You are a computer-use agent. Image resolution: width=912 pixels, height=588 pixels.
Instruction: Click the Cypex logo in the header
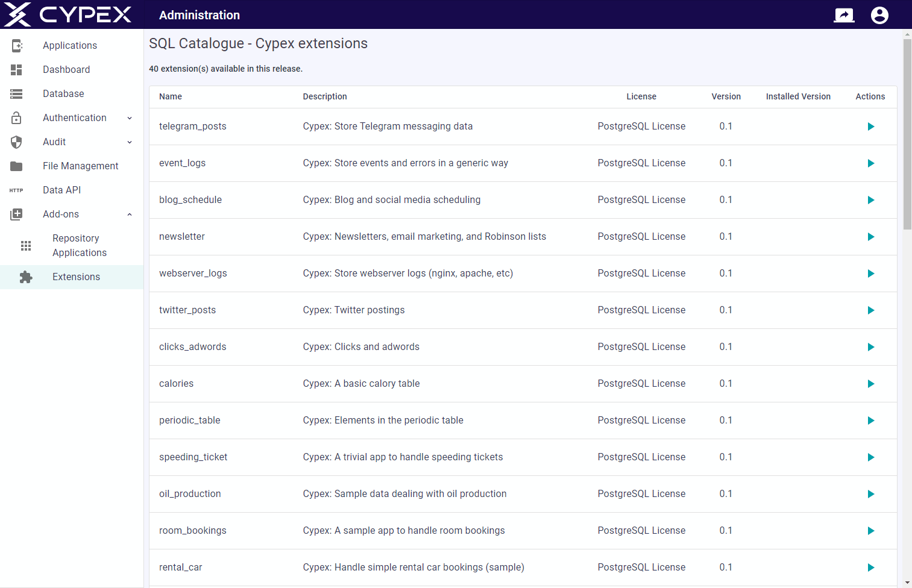point(68,14)
